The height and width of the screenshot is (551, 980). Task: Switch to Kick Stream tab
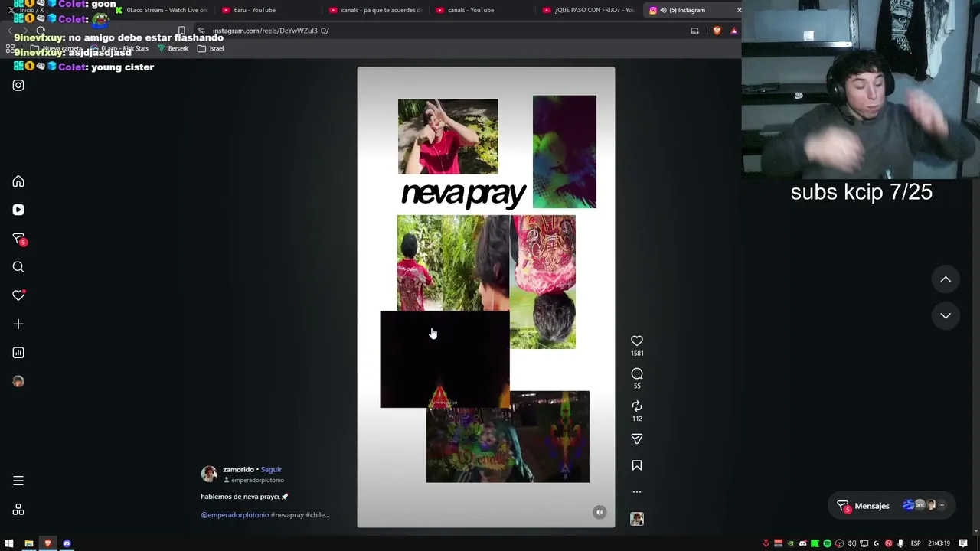coord(161,10)
